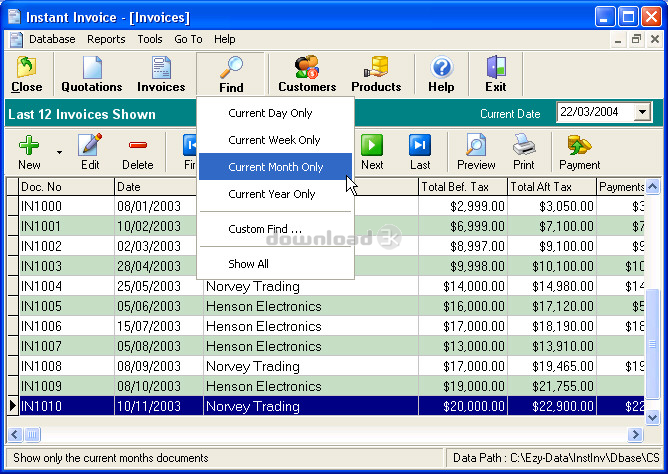Open Quotations from the toolbar

[92, 75]
